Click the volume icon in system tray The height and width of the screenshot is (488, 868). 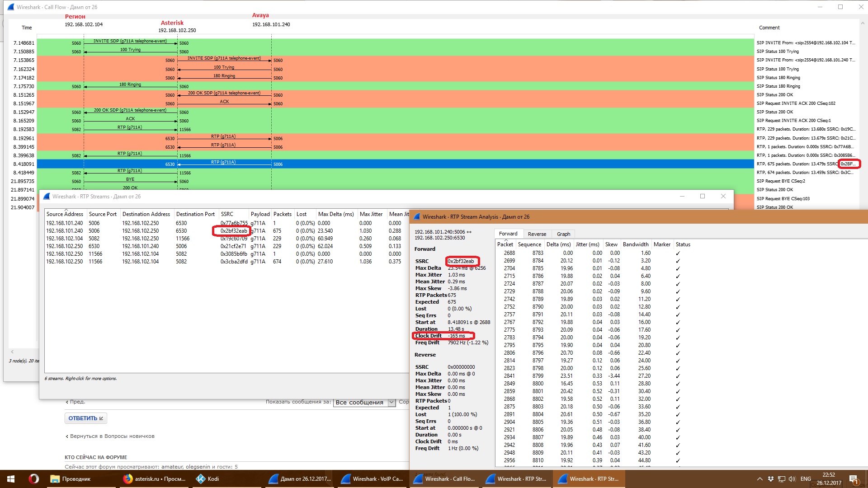pyautogui.click(x=792, y=479)
